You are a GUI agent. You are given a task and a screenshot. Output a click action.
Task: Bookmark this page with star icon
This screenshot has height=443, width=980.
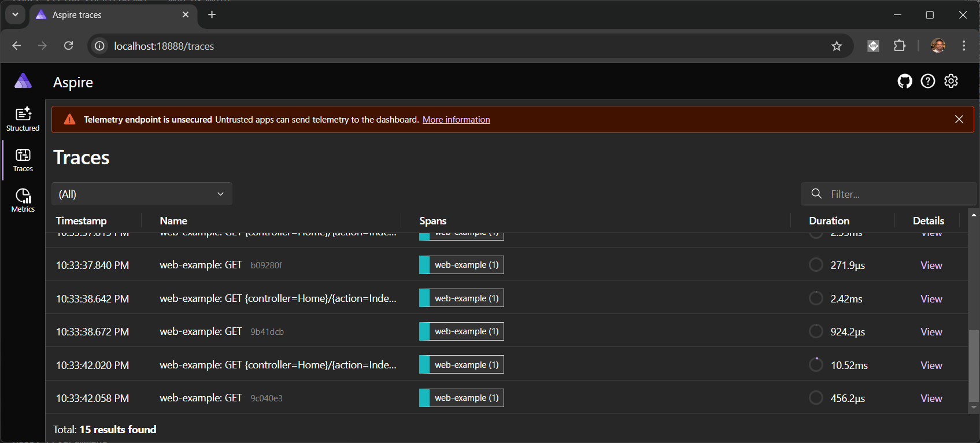point(837,46)
